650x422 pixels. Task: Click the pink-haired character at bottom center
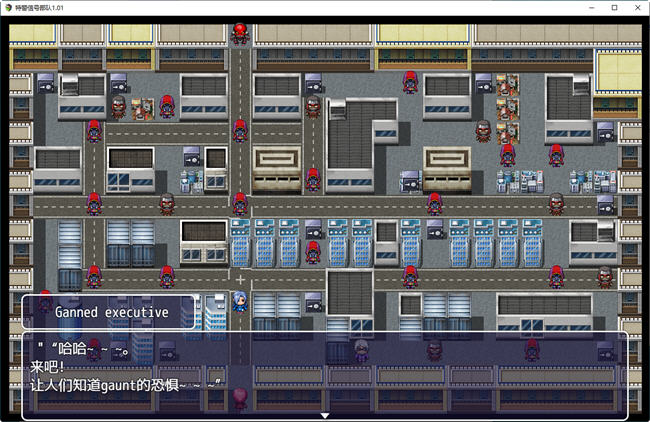point(240,398)
